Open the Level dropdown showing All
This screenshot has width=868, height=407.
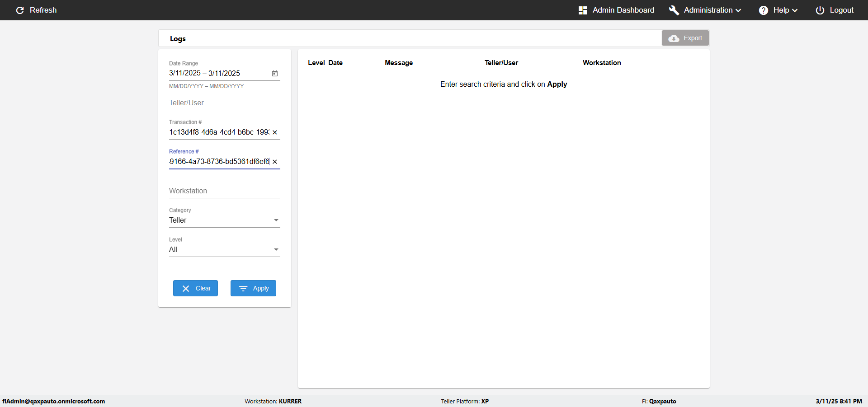point(225,249)
